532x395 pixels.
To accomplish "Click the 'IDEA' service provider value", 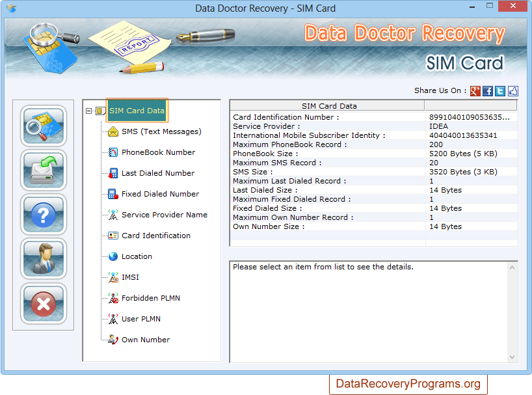I will [438, 126].
